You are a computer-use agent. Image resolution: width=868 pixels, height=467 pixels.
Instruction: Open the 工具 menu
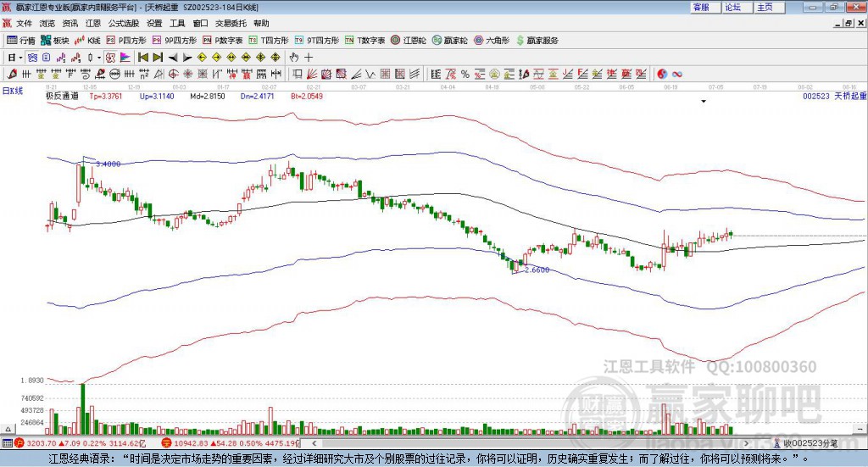[177, 23]
